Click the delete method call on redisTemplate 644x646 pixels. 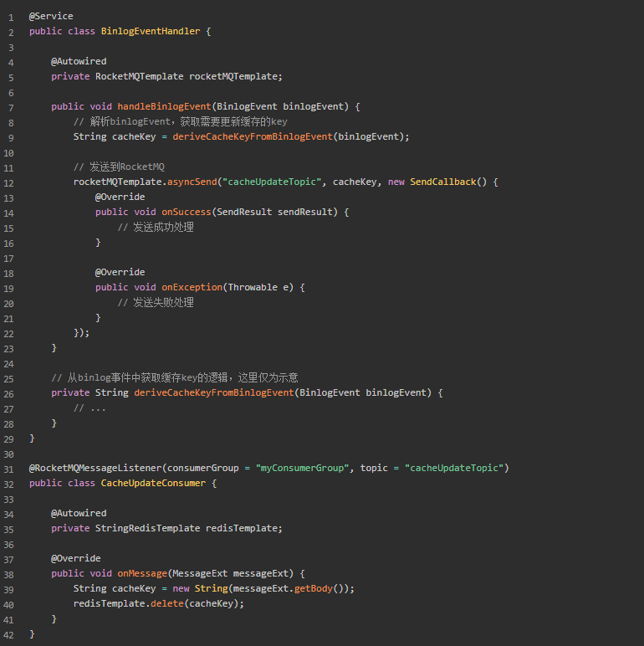point(166,604)
